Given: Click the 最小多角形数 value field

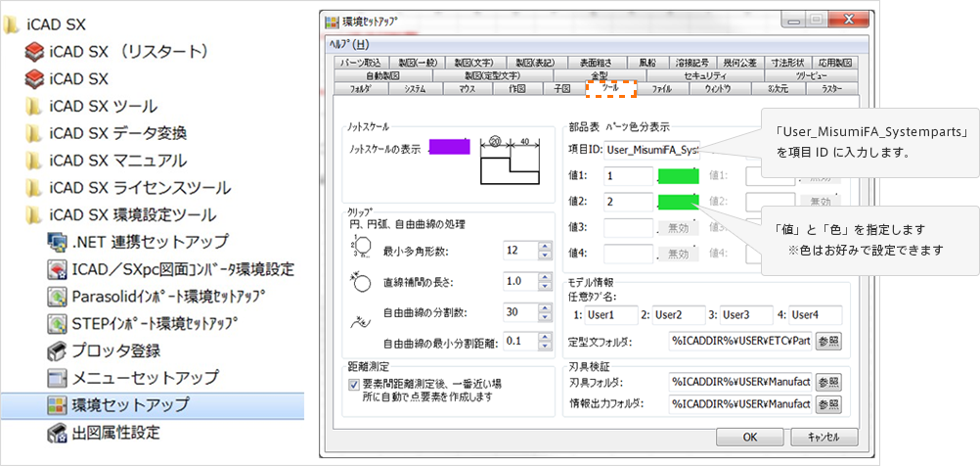Looking at the screenshot, I should (521, 252).
